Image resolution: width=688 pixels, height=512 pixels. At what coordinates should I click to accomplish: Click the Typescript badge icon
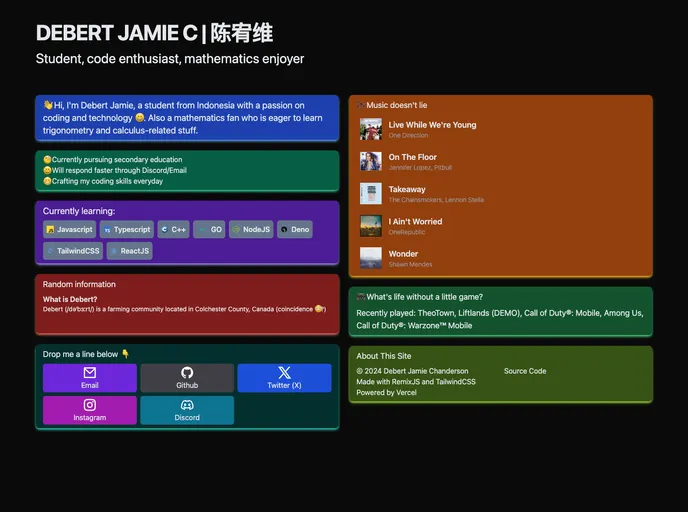pos(107,230)
